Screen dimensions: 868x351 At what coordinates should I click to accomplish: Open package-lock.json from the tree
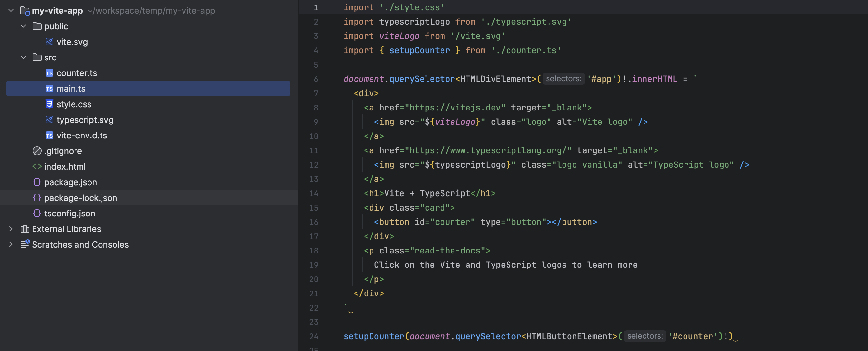click(81, 198)
